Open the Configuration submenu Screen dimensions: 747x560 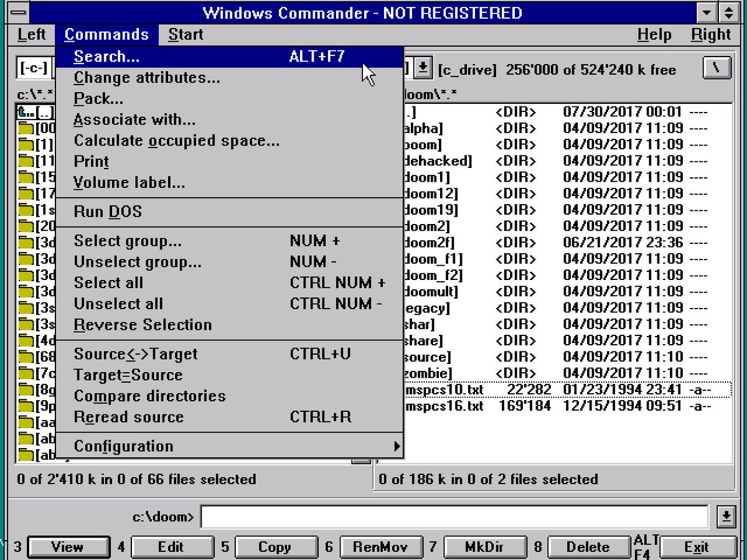click(x=230, y=446)
